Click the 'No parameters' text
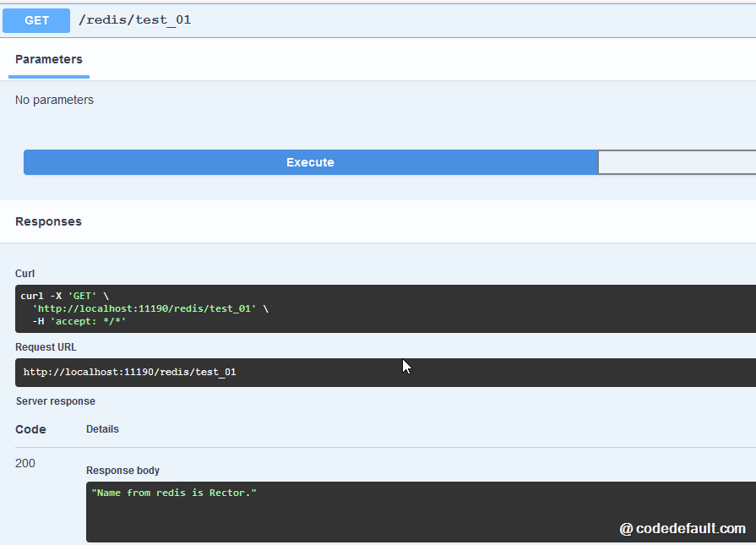Viewport: 756px width, 545px height. coord(54,100)
